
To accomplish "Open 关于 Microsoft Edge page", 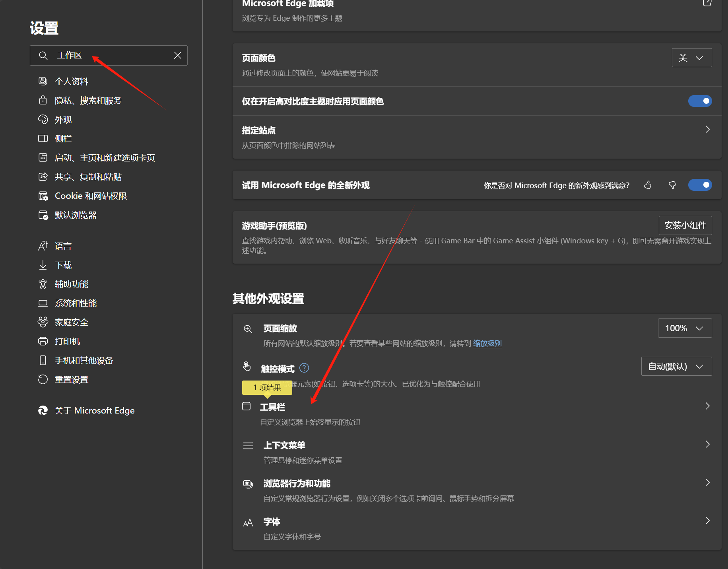I will click(95, 410).
